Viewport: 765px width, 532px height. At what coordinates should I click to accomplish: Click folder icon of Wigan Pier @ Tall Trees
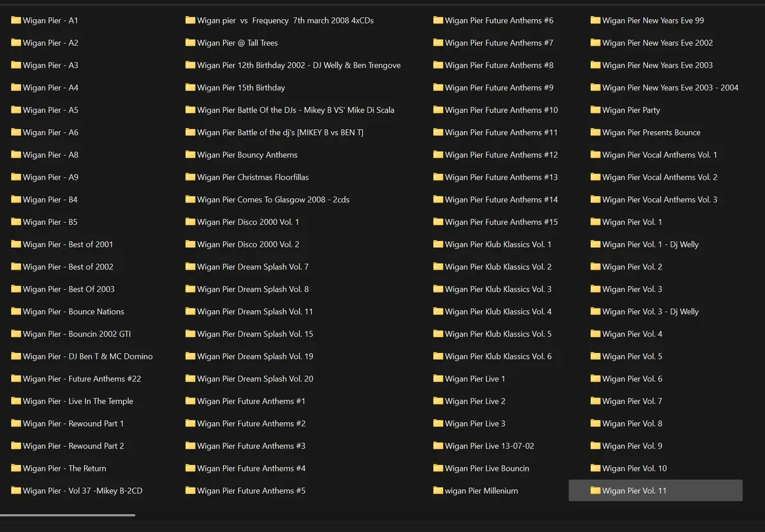[x=190, y=43]
